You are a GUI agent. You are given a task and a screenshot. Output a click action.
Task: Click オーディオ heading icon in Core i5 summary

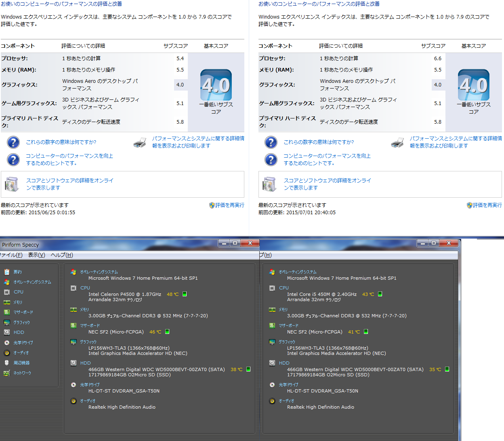272,401
